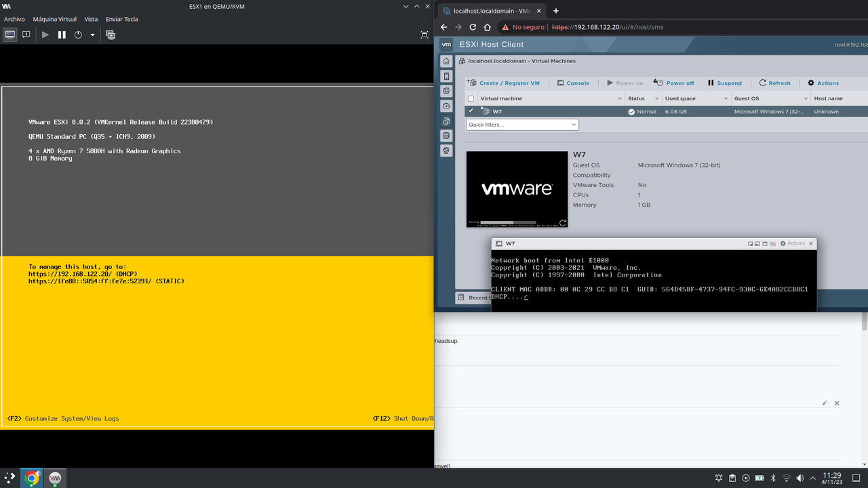Open the Máquina Virtual menu

click(54, 19)
